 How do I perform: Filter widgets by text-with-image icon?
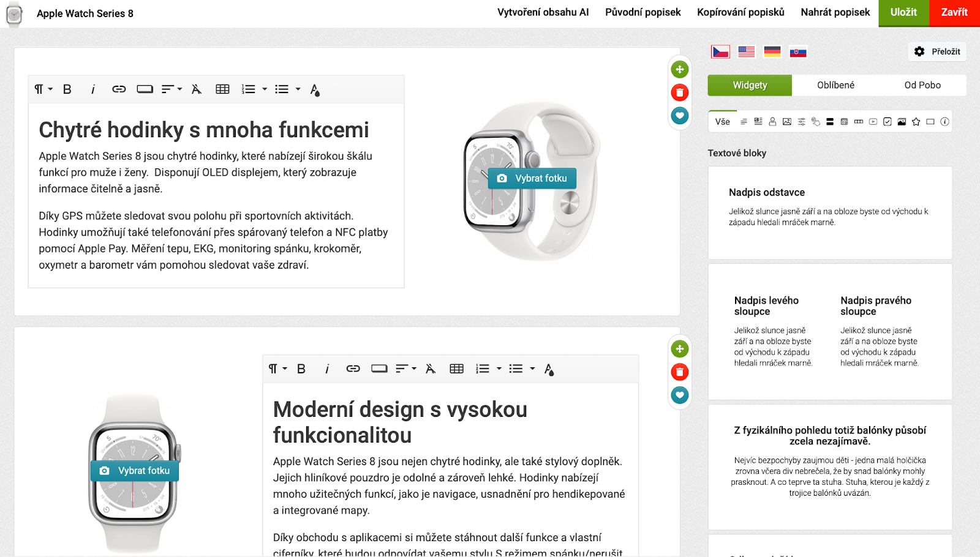758,122
